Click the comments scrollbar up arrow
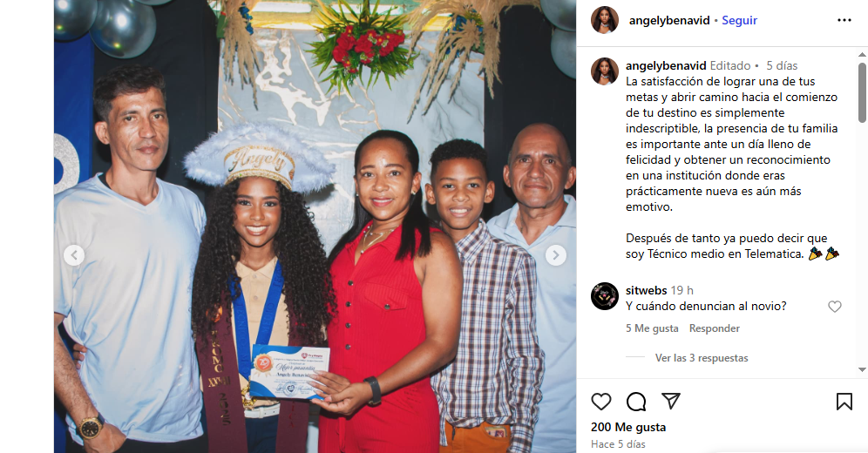 [x=862, y=55]
